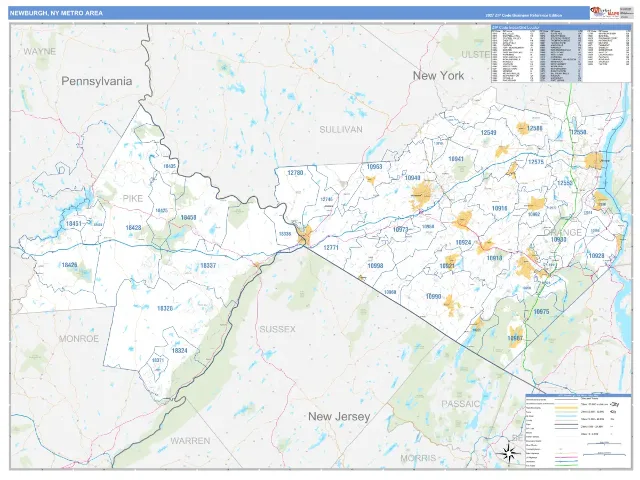
Task: Click ZIP code 10918
Action: click(x=494, y=258)
